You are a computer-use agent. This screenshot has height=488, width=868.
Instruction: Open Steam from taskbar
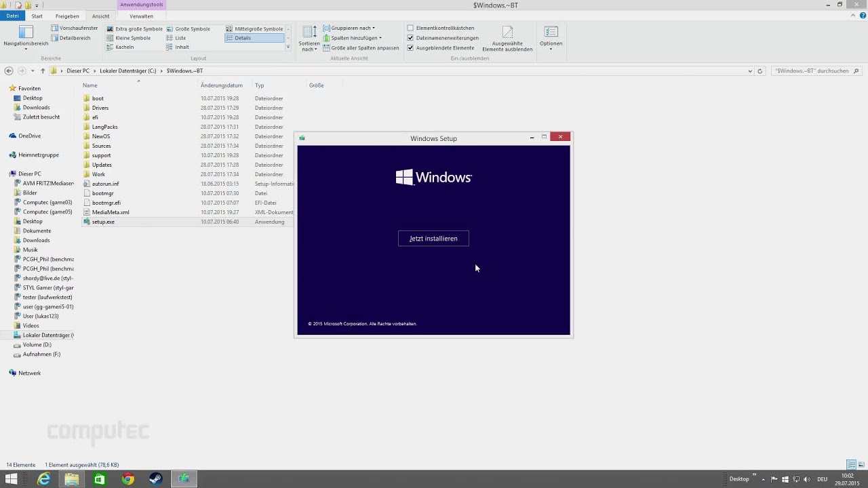(155, 479)
